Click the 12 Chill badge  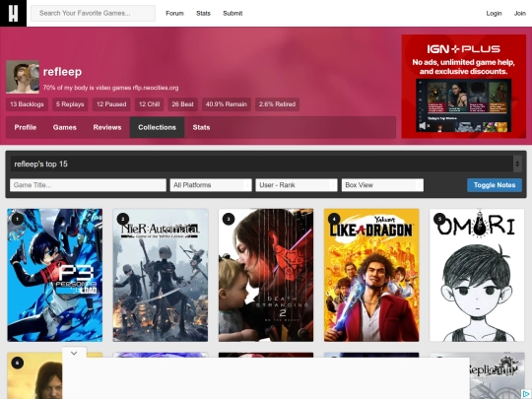coord(150,104)
